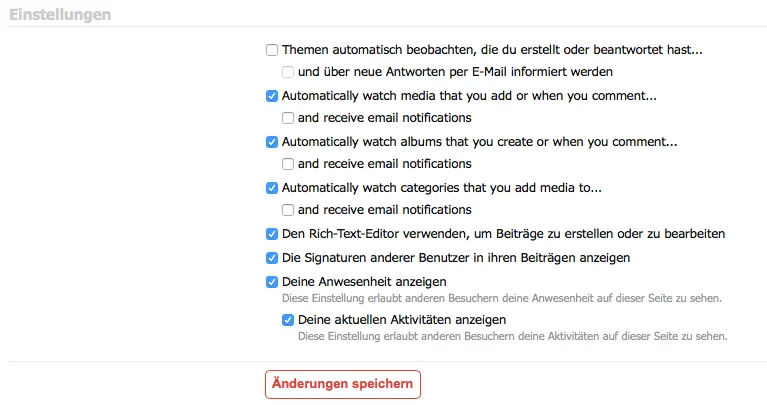
Task: Click the Anwesenheit description text 'Diese Einstellung erlaubt'
Action: 502,298
